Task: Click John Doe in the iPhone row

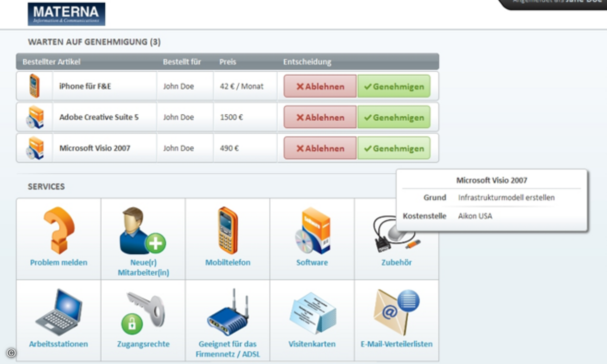Action: pyautogui.click(x=179, y=86)
